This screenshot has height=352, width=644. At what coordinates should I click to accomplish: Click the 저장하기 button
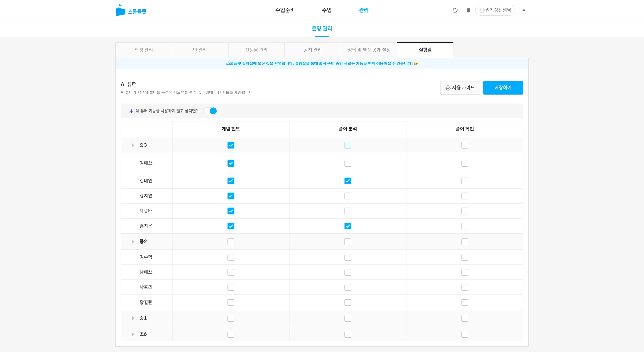click(503, 88)
